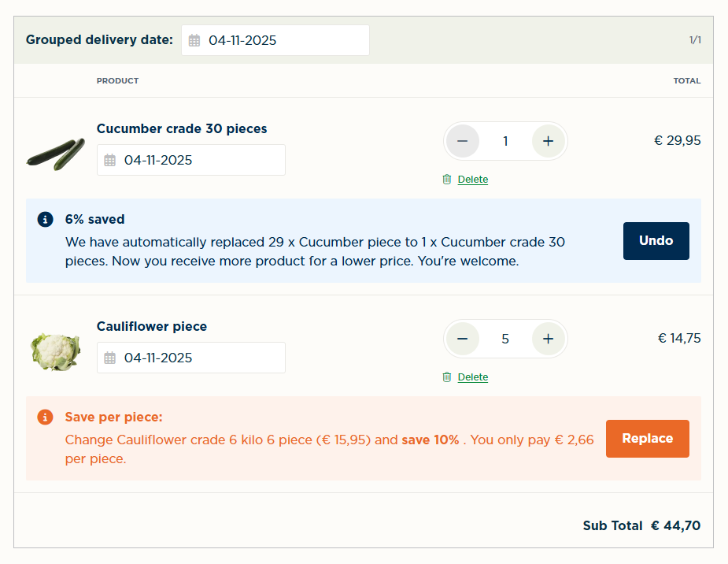Viewport: 728px width, 564px height.
Task: Increase Cucumber crade quantity with plus
Action: [549, 141]
